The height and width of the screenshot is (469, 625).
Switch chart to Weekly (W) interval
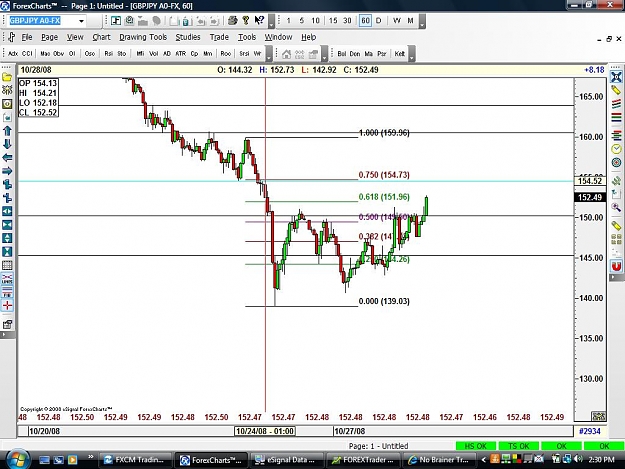coord(397,21)
